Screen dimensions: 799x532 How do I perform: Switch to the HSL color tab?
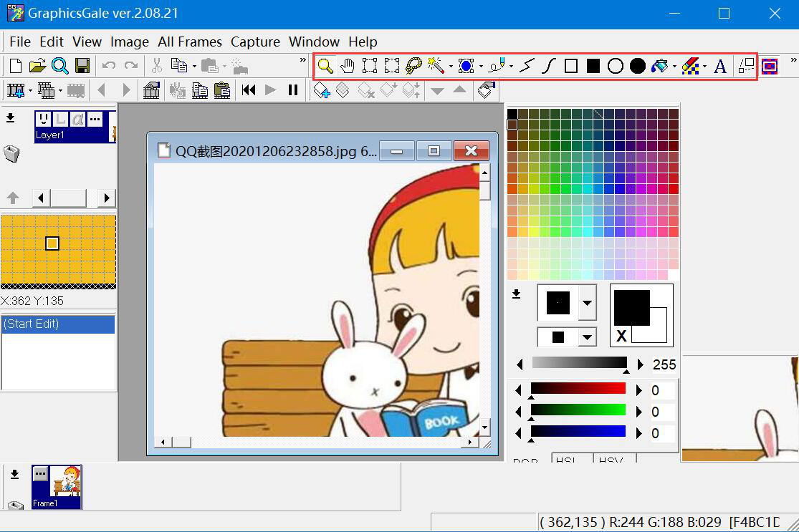pos(571,460)
